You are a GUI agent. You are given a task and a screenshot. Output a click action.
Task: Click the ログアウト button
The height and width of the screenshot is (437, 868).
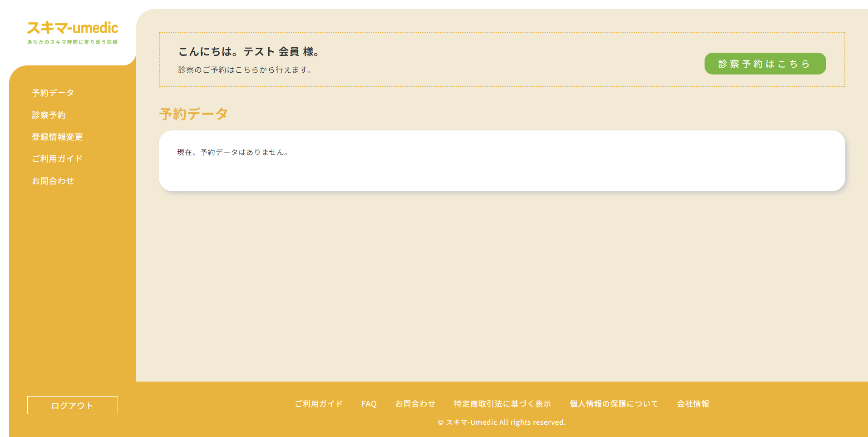point(72,405)
